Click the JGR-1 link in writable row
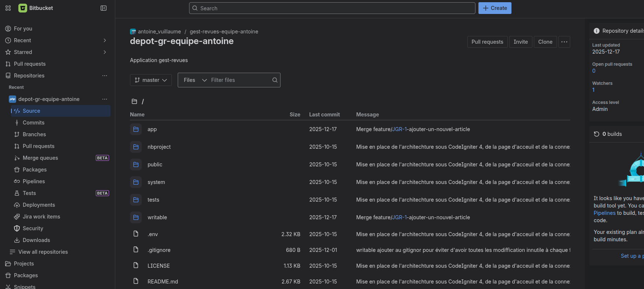Screen dimensions: 644x289 click(399, 217)
